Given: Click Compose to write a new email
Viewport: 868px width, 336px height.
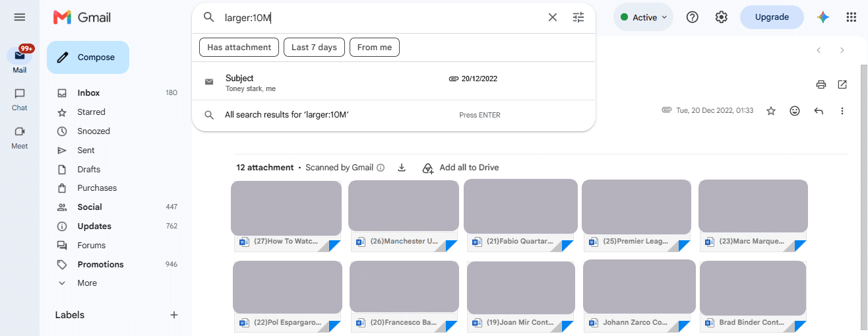Looking at the screenshot, I should [x=88, y=57].
